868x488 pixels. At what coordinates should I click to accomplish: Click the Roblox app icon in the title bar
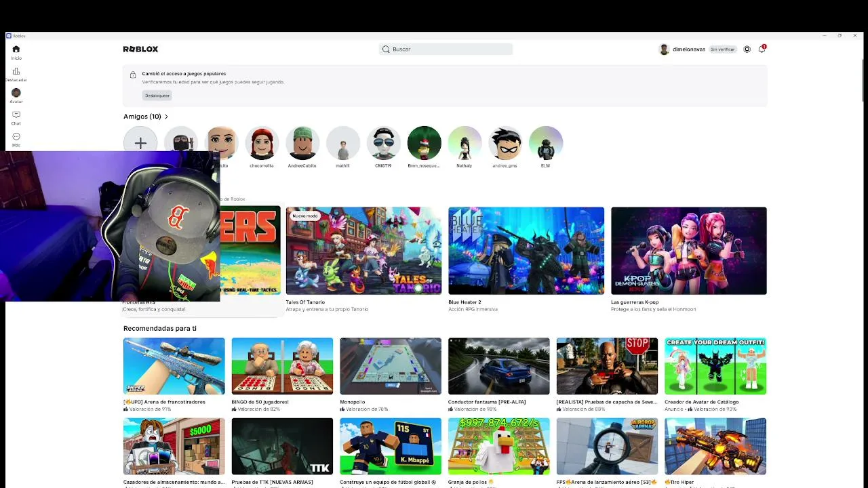(9, 35)
